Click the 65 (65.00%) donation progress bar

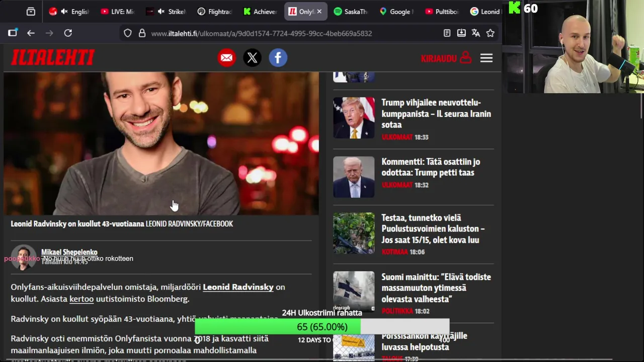click(x=322, y=327)
